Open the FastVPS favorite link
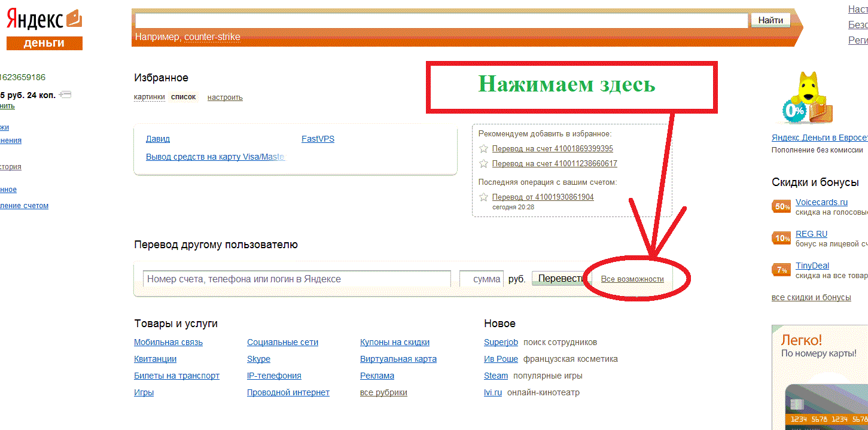This screenshot has height=430, width=868. (318, 139)
